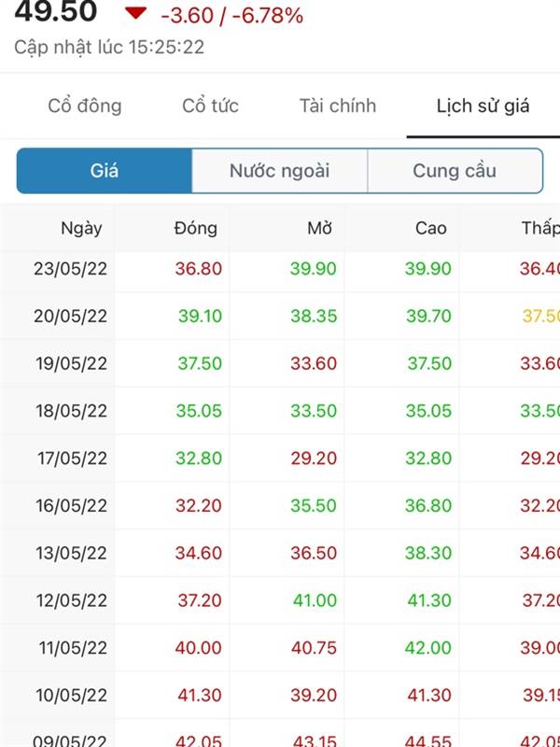Click closing price 37.50 on 19/05/22
Screen dimensions: 560x747
click(x=200, y=363)
